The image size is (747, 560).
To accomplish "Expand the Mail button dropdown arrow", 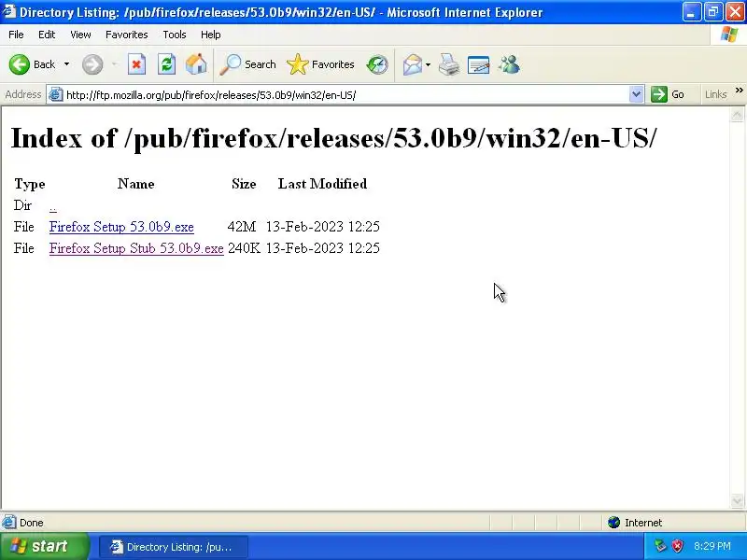I will point(428,64).
